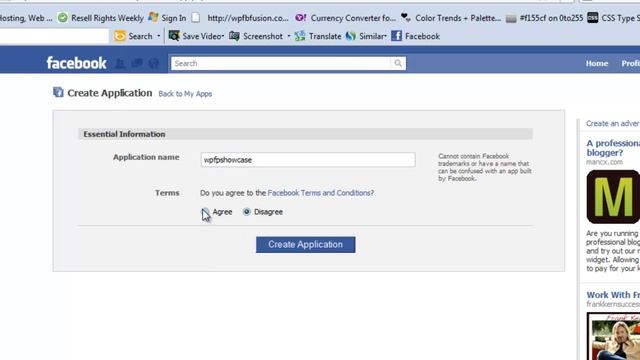
Task: Open Facebook messages icon in header
Action: (137, 63)
